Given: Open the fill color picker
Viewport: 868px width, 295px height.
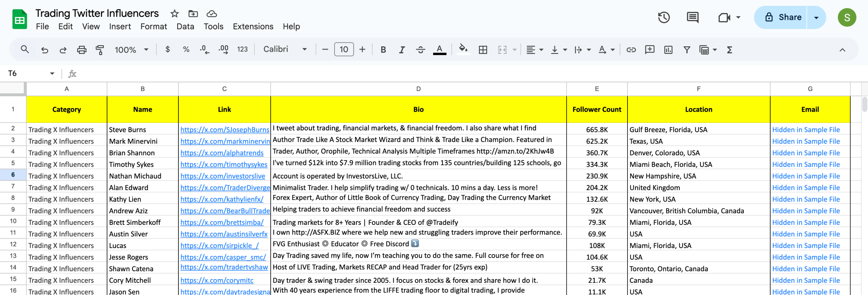Looking at the screenshot, I should coord(463,49).
